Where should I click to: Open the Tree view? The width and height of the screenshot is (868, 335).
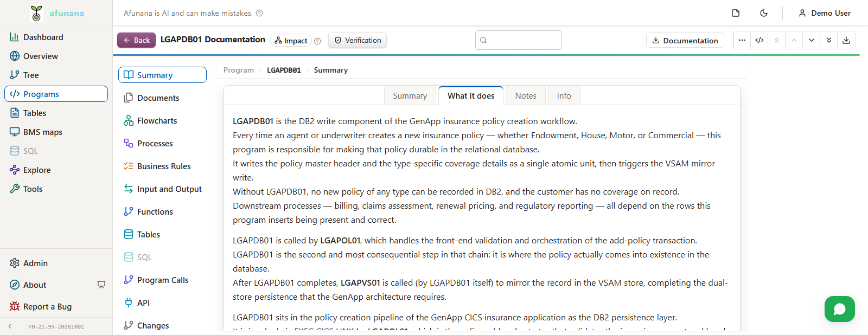[56, 75]
